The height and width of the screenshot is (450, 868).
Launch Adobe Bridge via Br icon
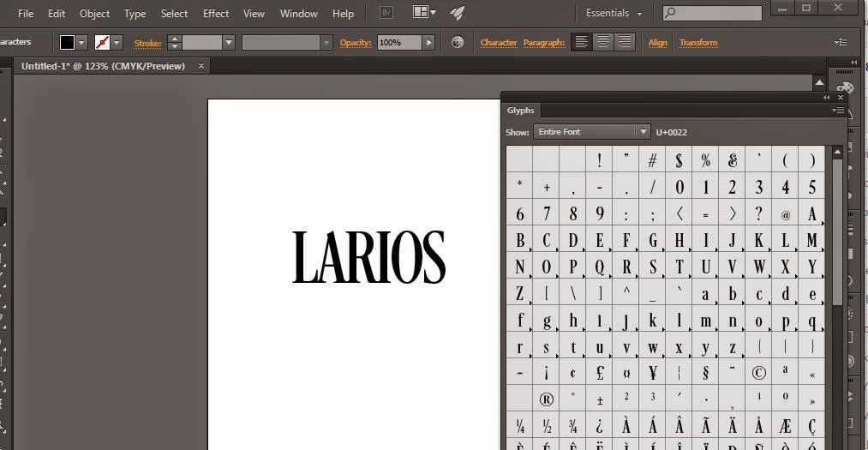(386, 12)
